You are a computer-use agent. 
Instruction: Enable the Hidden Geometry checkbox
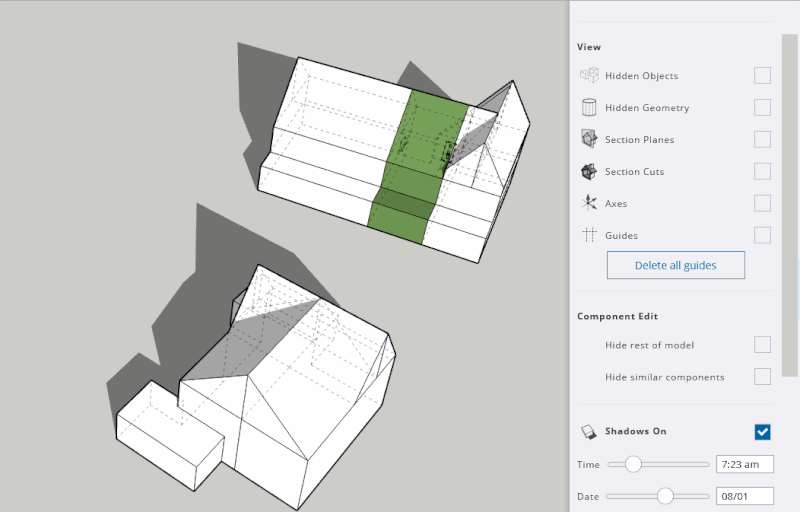tap(762, 108)
